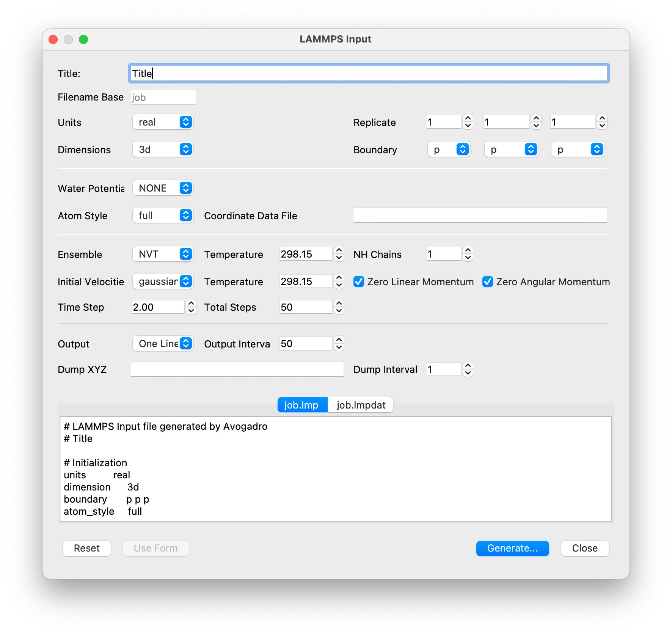This screenshot has width=672, height=635.
Task: Decrease the second Replicate value
Action: pyautogui.click(x=536, y=126)
